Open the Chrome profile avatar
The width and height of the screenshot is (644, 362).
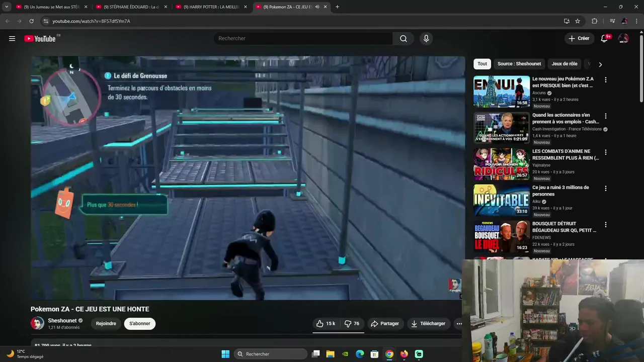(x=624, y=21)
